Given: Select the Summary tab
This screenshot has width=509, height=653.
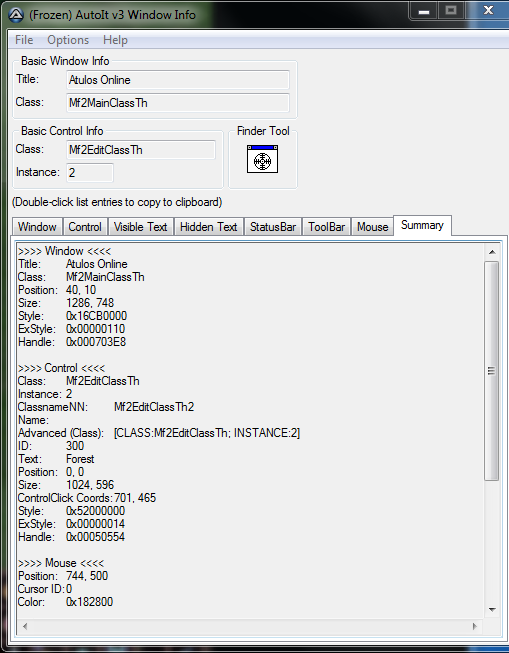Looking at the screenshot, I should (422, 225).
